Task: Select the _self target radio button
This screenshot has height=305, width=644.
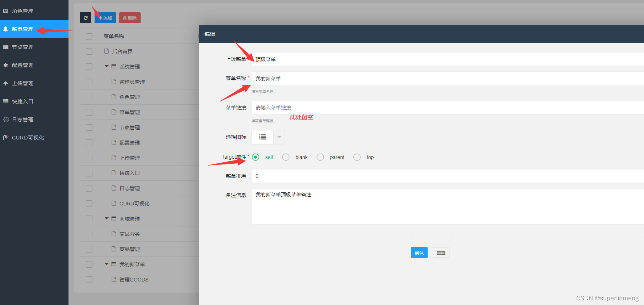Action: tap(255, 157)
